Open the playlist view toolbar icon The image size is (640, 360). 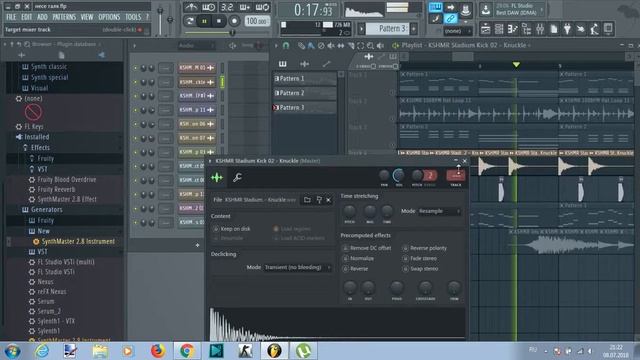coord(485,29)
